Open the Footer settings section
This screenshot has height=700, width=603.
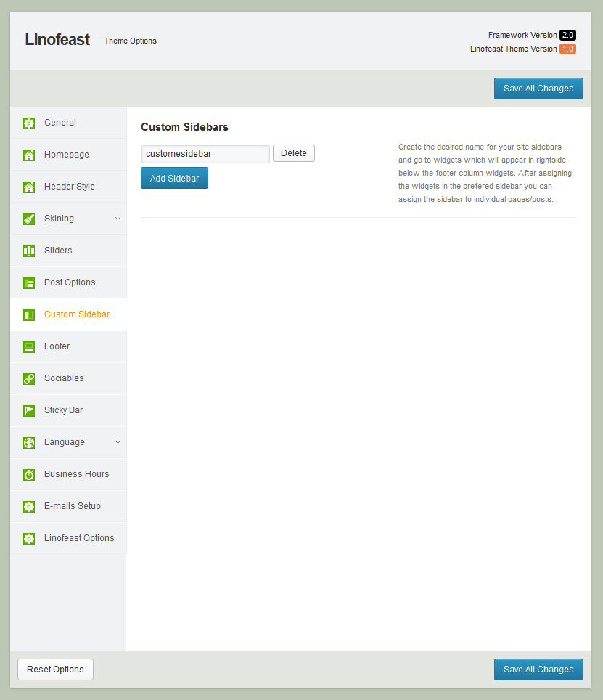57,346
